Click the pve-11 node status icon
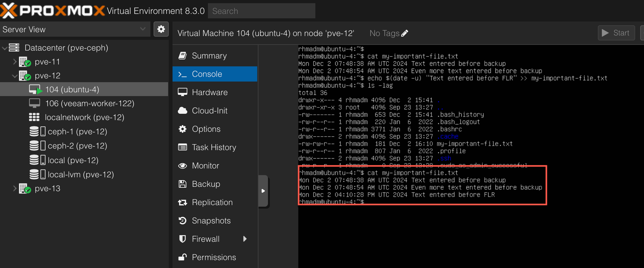The height and width of the screenshot is (268, 644). pos(25,62)
